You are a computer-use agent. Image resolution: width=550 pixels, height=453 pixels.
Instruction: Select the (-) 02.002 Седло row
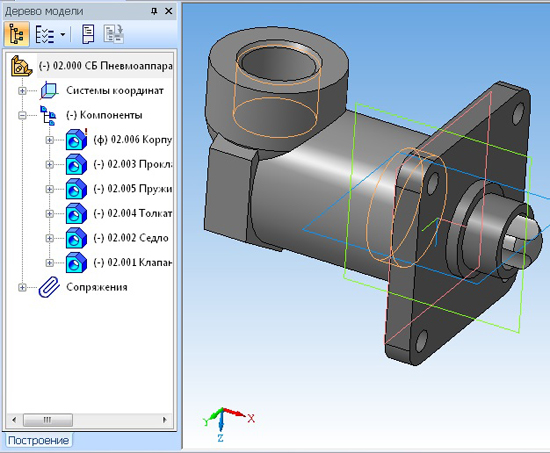click(131, 238)
